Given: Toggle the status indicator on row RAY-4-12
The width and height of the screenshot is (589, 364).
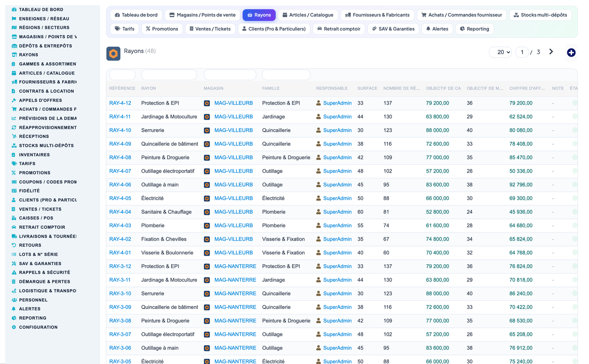Looking at the screenshot, I should pyautogui.click(x=575, y=103).
